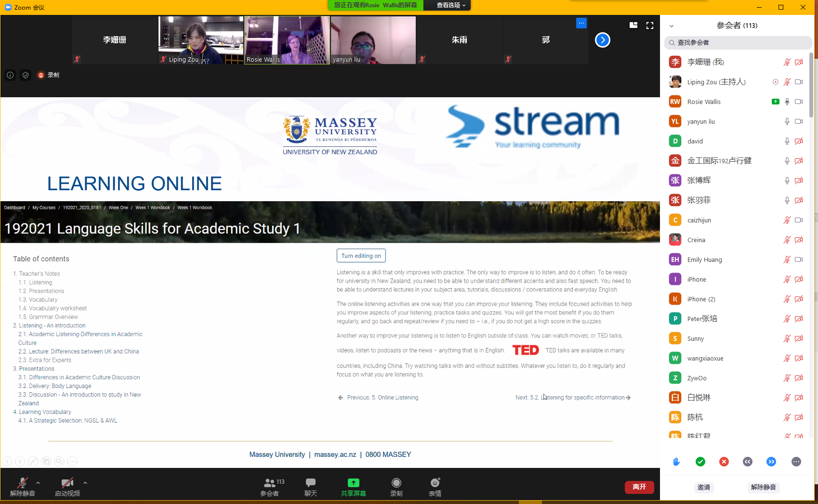Click the Massey University logo

330,135
